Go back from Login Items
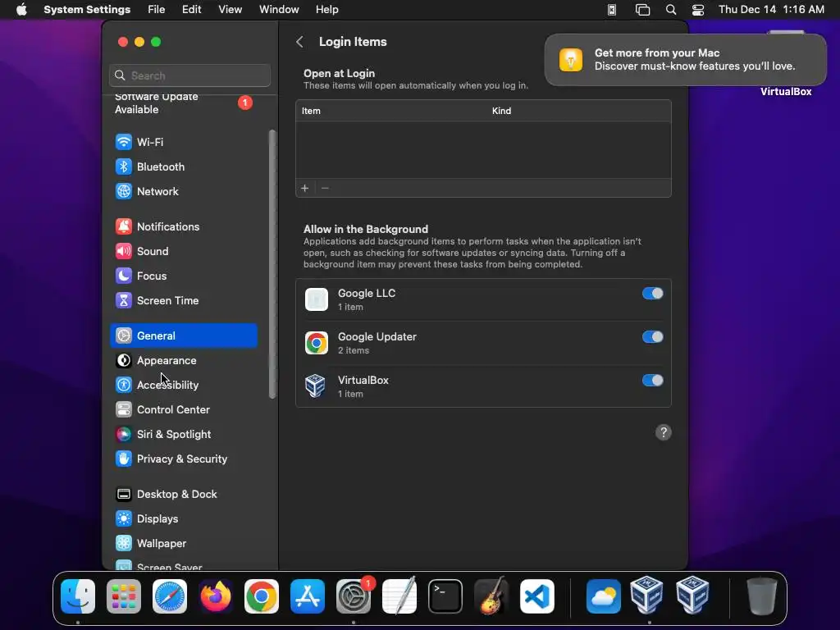The height and width of the screenshot is (630, 840). tap(300, 42)
